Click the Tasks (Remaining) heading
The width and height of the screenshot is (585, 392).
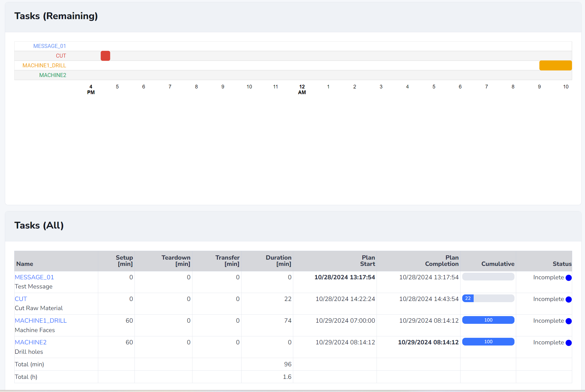(56, 16)
